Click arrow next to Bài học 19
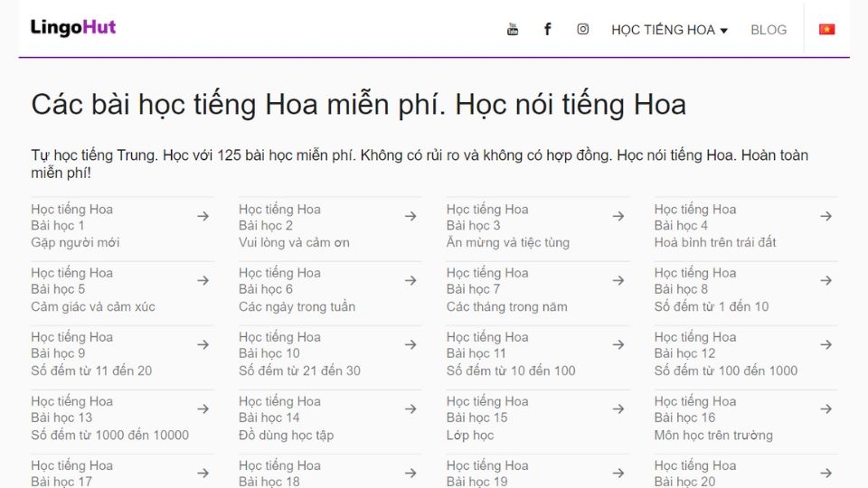This screenshot has width=868, height=488. (x=618, y=473)
